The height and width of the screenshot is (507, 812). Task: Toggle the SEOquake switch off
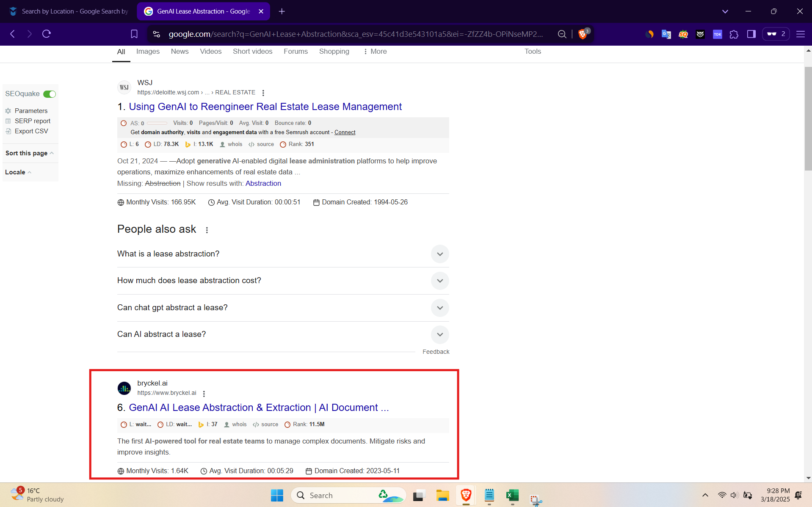[x=50, y=94]
